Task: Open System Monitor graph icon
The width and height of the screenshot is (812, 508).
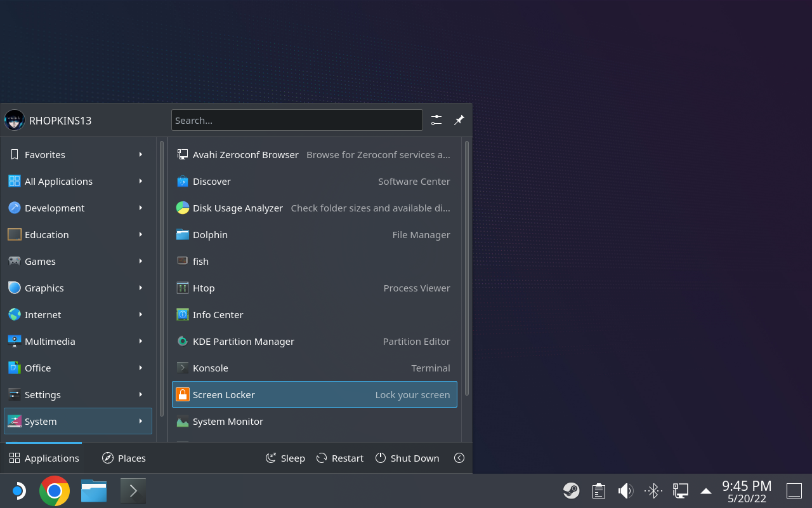Action: 183,421
